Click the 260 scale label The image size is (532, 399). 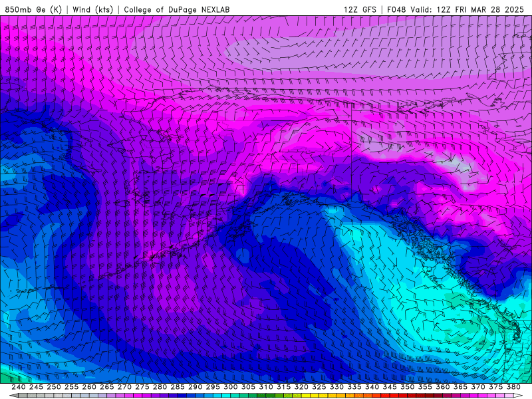pyautogui.click(x=89, y=387)
